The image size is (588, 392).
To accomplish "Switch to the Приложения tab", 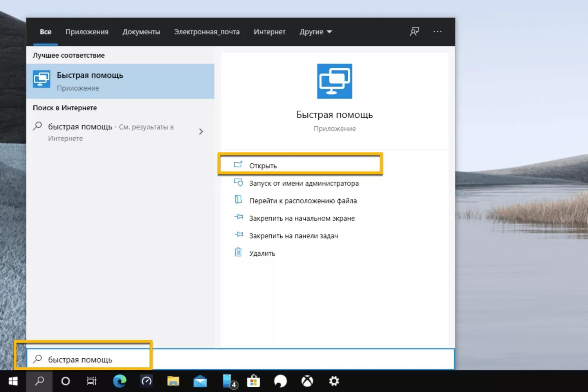I will pyautogui.click(x=87, y=32).
